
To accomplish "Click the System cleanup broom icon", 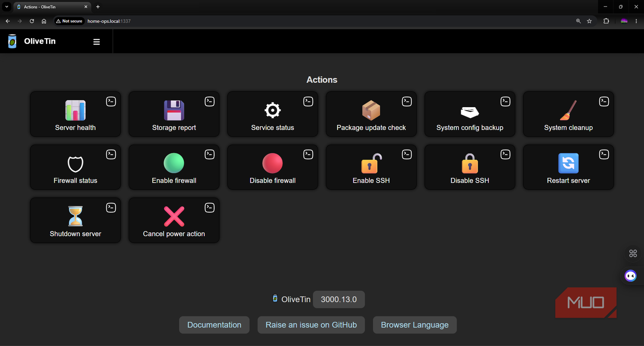I will pyautogui.click(x=568, y=110).
